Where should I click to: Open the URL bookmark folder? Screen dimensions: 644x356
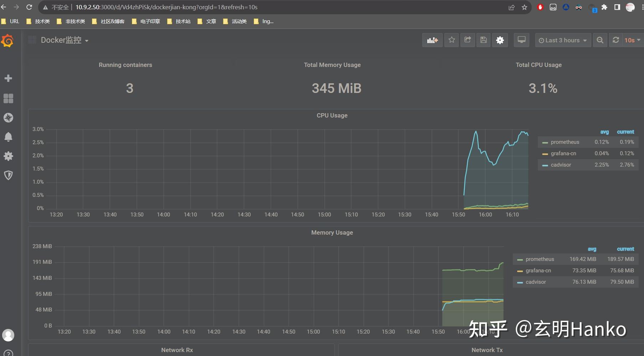[x=10, y=21]
